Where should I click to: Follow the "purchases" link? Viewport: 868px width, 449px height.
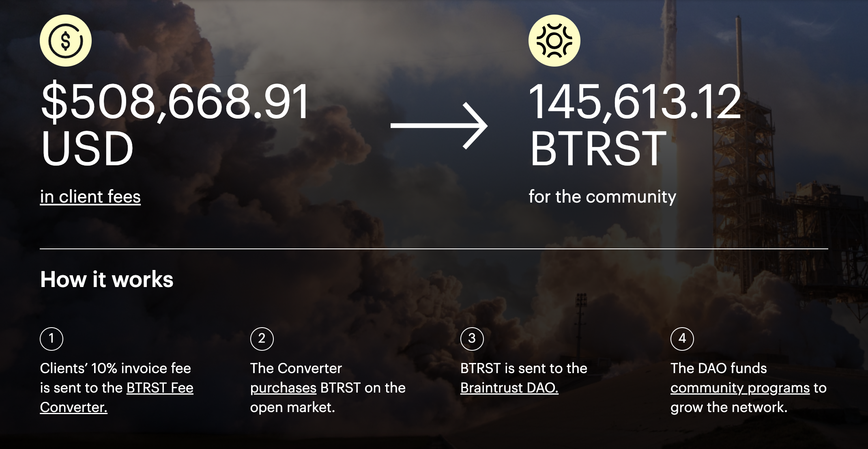[283, 388]
